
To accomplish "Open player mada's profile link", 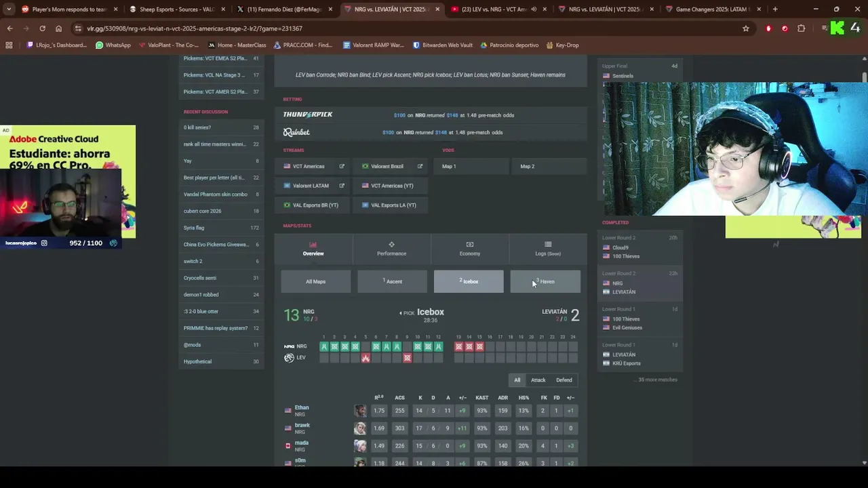I will [x=302, y=443].
